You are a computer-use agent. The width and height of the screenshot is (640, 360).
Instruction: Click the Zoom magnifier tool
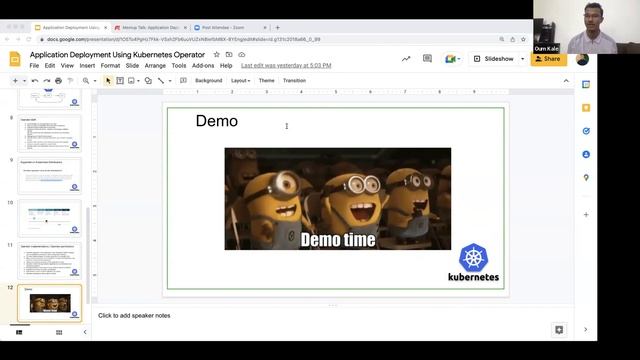(x=86, y=81)
